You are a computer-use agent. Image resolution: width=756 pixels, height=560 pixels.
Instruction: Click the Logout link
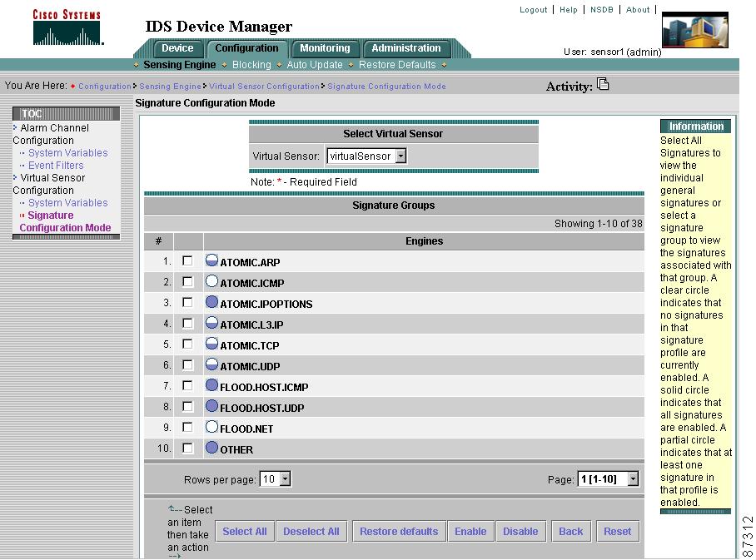pyautogui.click(x=534, y=10)
